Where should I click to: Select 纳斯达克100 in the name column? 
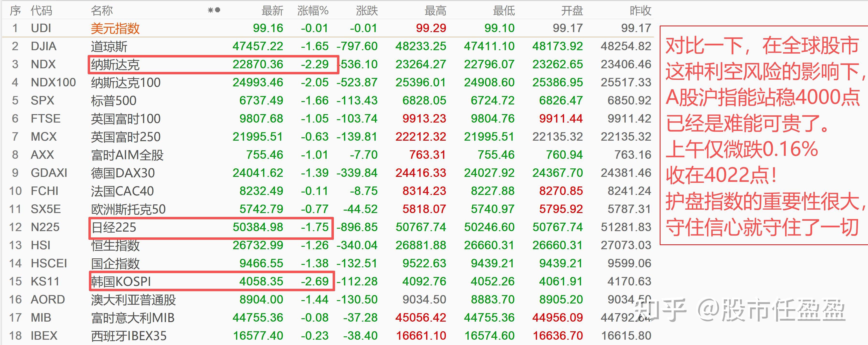pos(126,83)
